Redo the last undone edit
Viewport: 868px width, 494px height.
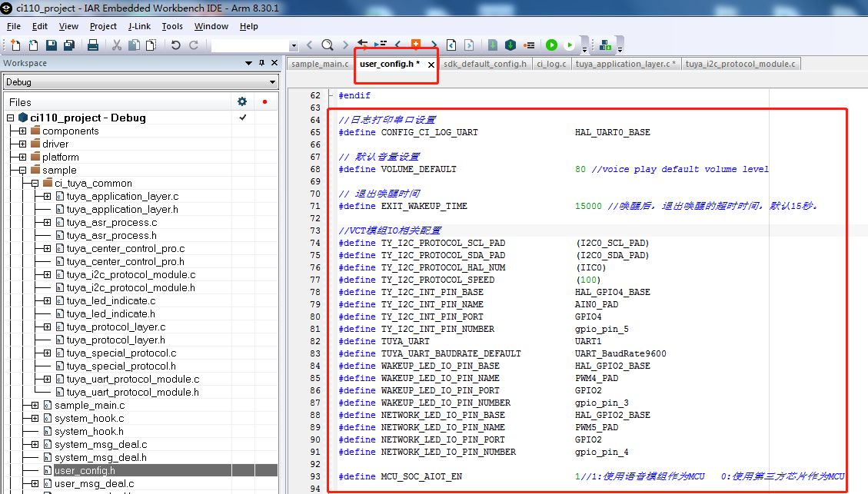tap(194, 45)
